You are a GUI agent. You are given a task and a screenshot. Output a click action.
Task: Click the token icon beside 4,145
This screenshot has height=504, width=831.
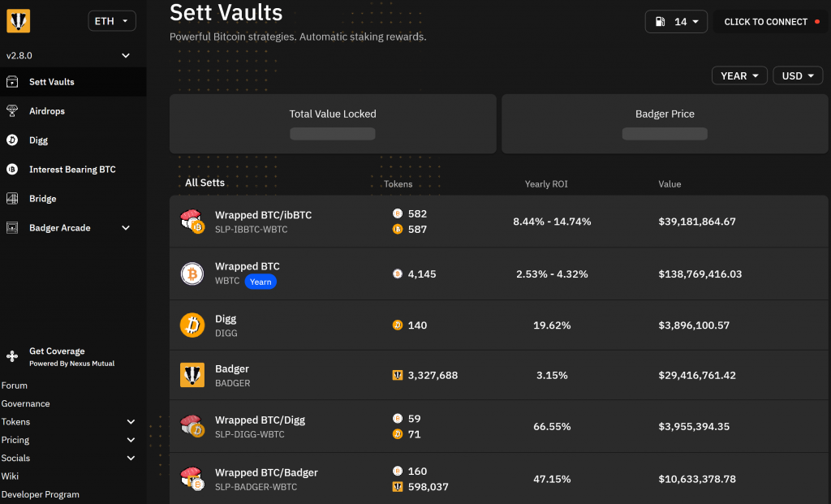398,274
